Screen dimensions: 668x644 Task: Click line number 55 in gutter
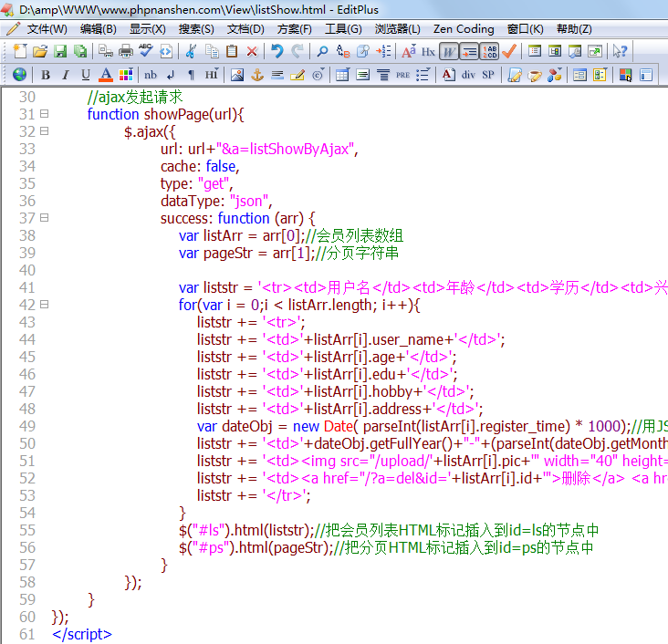(x=26, y=530)
